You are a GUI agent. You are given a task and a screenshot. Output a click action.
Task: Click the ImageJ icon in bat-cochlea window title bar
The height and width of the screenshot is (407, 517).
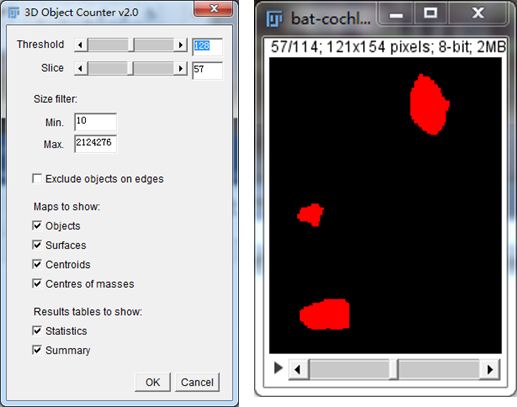coord(274,19)
